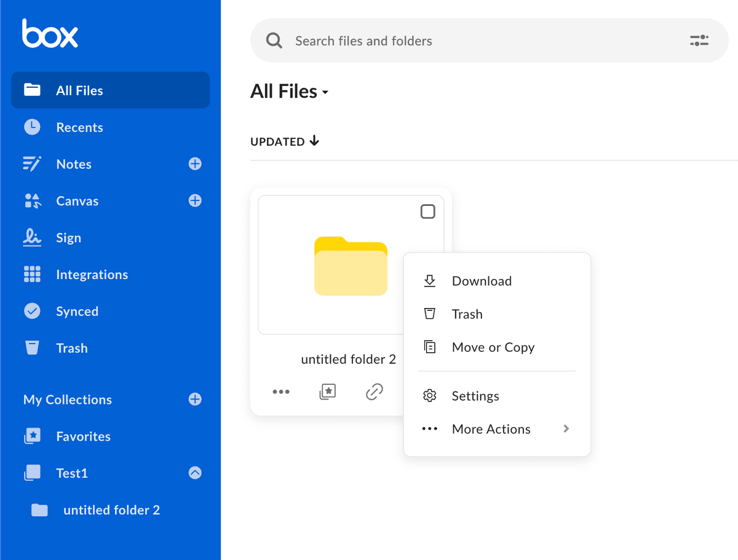This screenshot has height=560, width=738.
Task: Choose Settings in the folder context menu
Action: 475,395
